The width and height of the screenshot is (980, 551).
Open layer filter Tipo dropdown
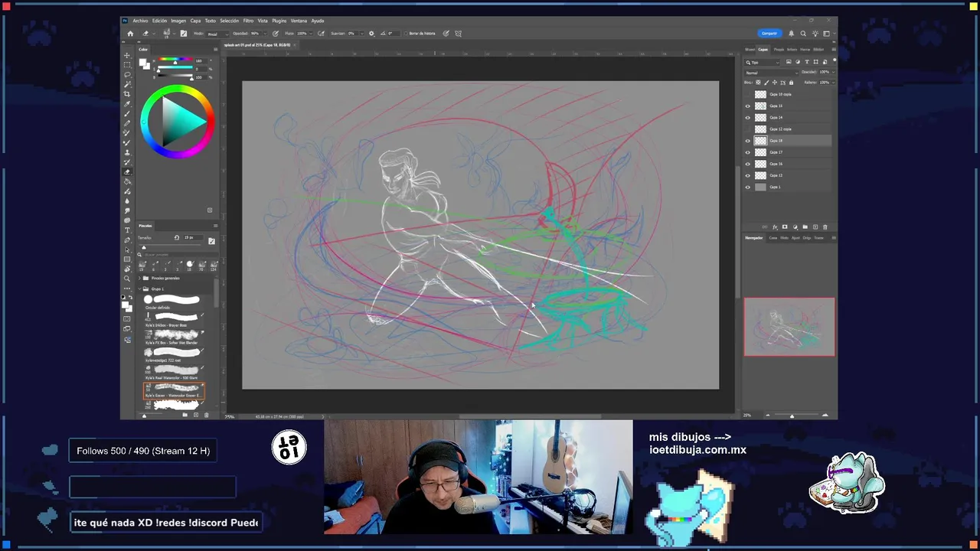(x=762, y=62)
